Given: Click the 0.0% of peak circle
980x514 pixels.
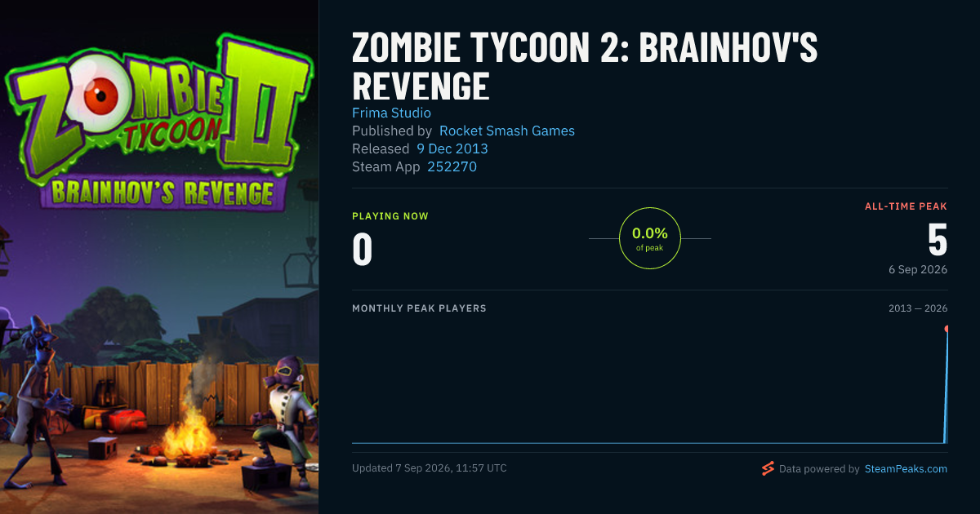Looking at the screenshot, I should (650, 238).
